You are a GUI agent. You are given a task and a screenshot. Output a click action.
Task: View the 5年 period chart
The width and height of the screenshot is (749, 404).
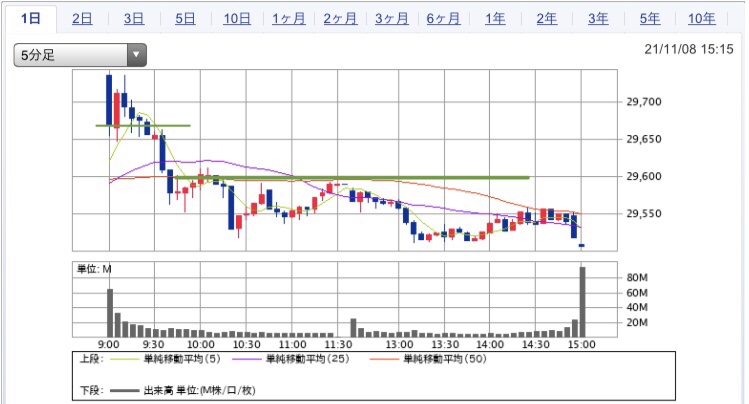(x=650, y=19)
